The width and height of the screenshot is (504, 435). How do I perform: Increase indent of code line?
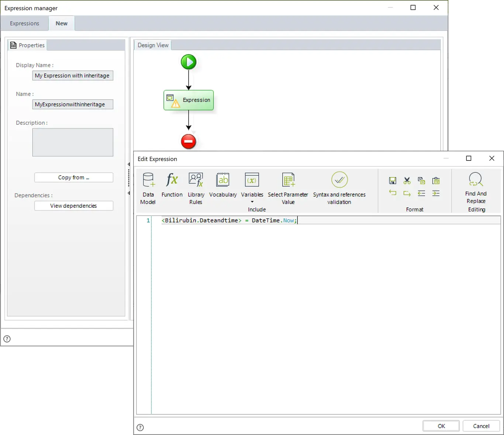click(436, 193)
